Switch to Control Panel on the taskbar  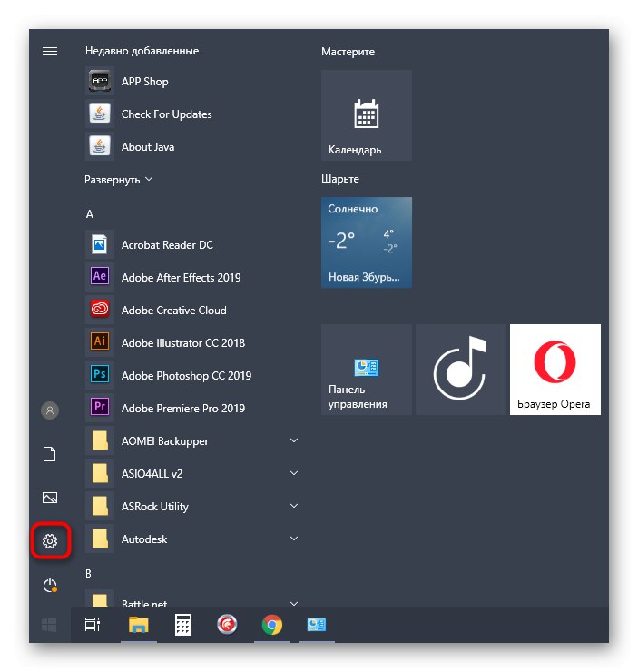coord(317,625)
